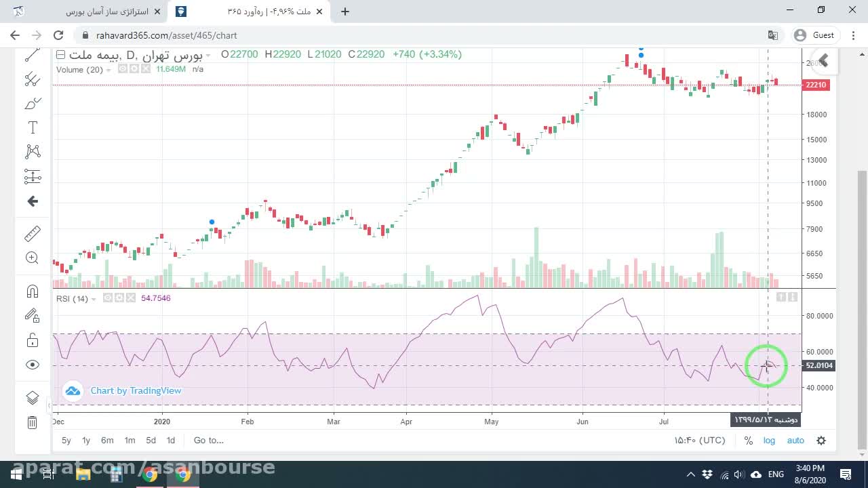The height and width of the screenshot is (488, 868).
Task: Set range to 1y
Action: [x=86, y=441]
